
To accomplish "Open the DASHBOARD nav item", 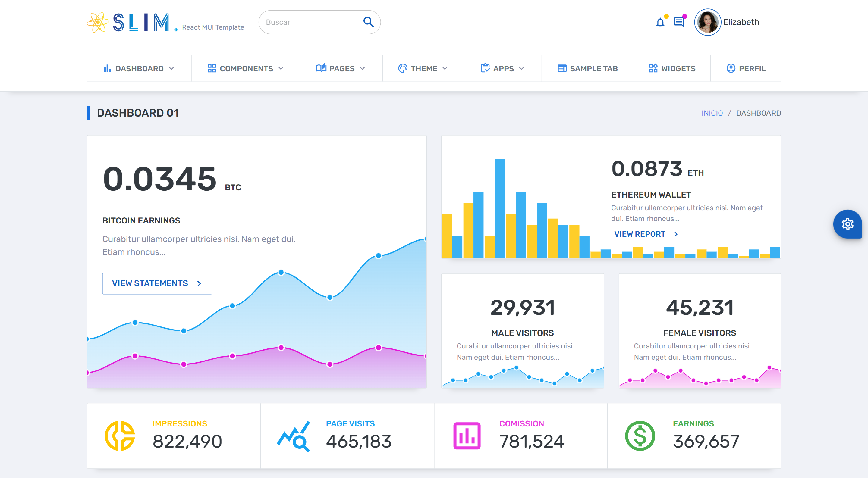I will coord(139,68).
